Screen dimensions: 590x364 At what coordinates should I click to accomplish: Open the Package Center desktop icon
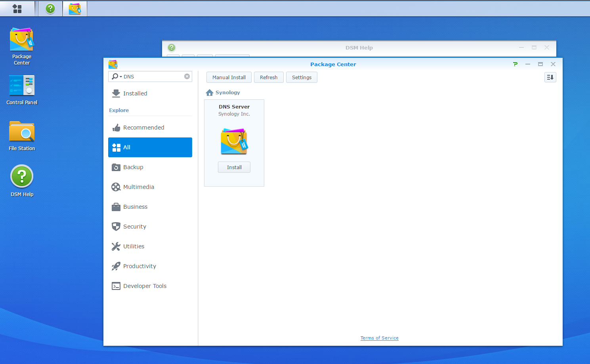point(22,40)
